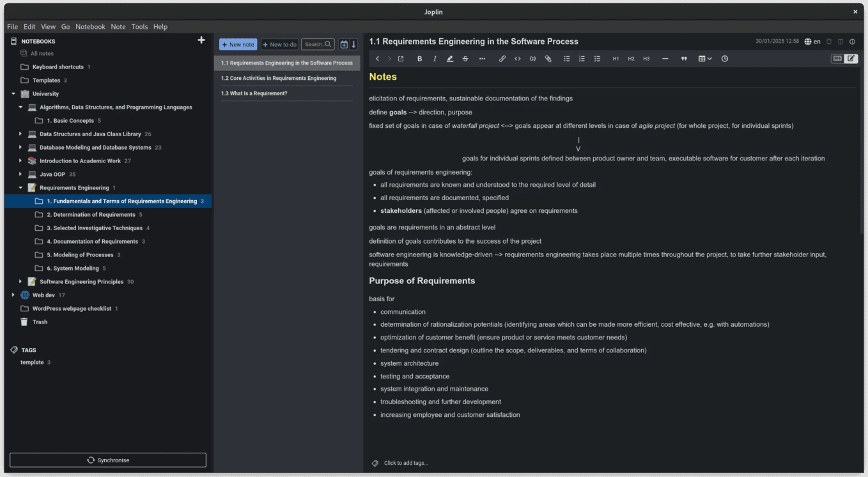This screenshot has height=477, width=868.
Task: Open the Tools menu
Action: pyautogui.click(x=139, y=27)
